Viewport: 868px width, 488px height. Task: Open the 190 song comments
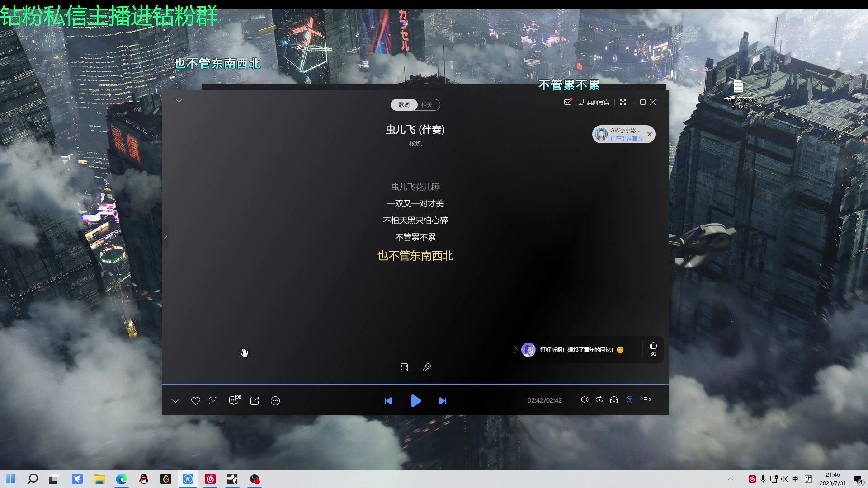(x=234, y=401)
